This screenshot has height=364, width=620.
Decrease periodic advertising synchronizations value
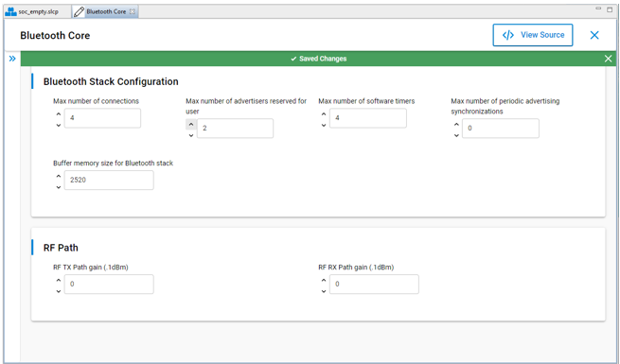click(x=456, y=135)
